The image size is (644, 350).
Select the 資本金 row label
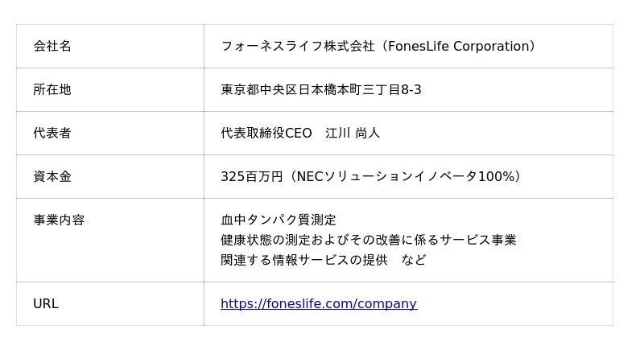tap(52, 176)
